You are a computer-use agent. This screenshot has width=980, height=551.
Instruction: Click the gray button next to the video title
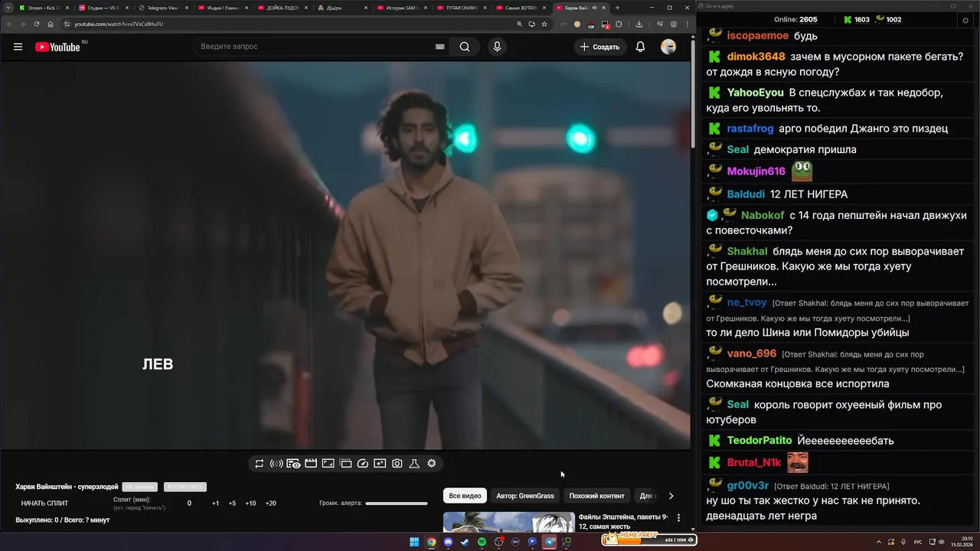tap(140, 487)
